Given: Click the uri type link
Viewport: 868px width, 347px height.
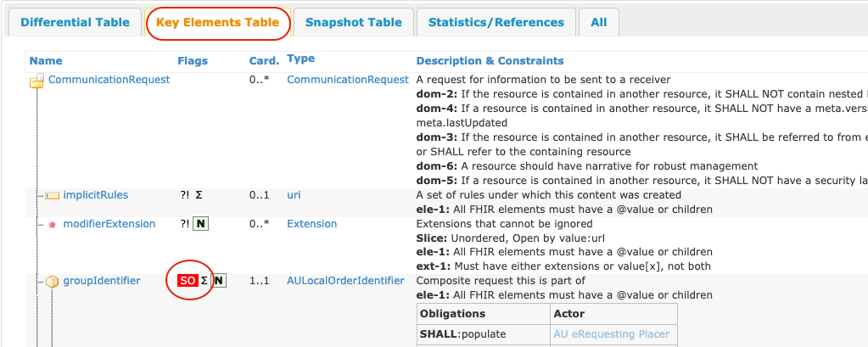Looking at the screenshot, I should [x=294, y=195].
